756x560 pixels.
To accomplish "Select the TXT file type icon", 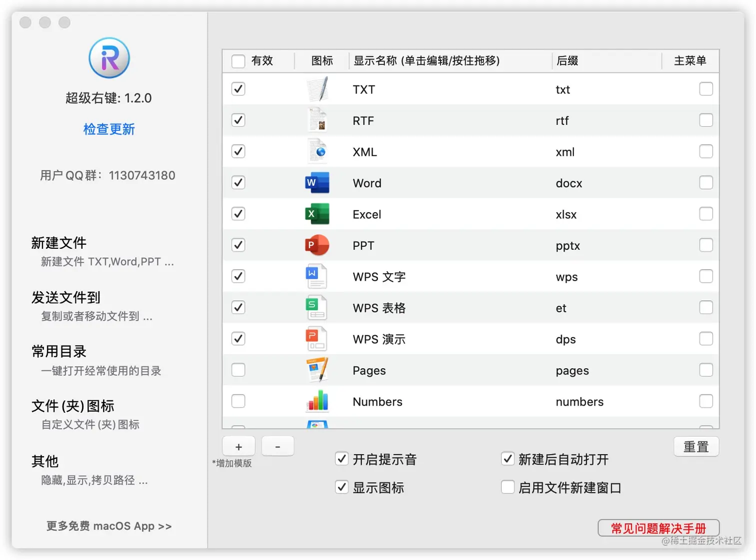I will pos(317,89).
